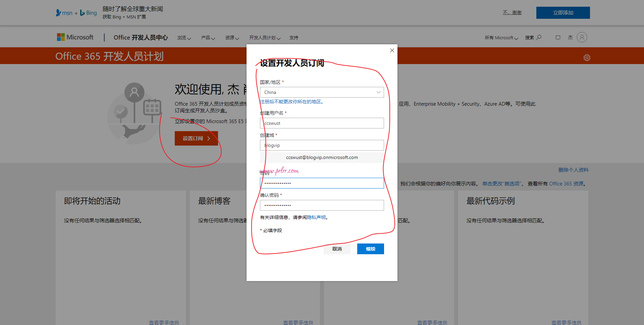Viewport: 644px width, 325px height.
Task: Open settings via the gear on orange banner
Action: [x=587, y=57]
